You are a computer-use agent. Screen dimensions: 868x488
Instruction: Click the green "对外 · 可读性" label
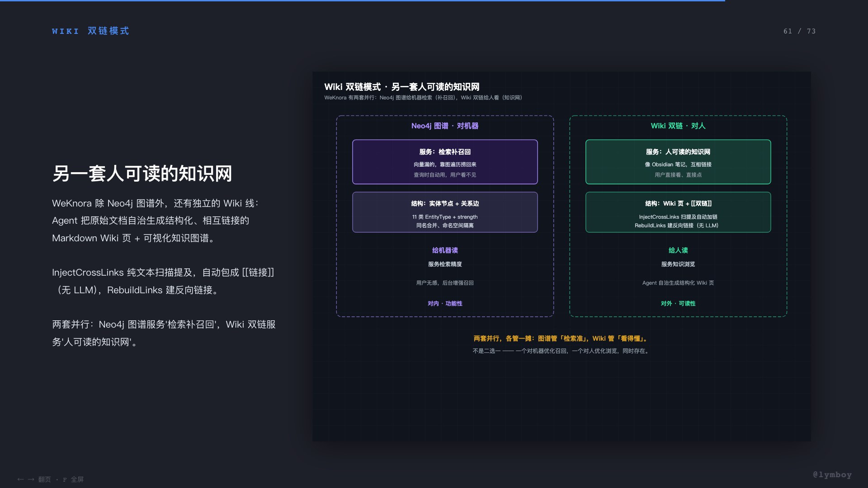[x=678, y=304]
